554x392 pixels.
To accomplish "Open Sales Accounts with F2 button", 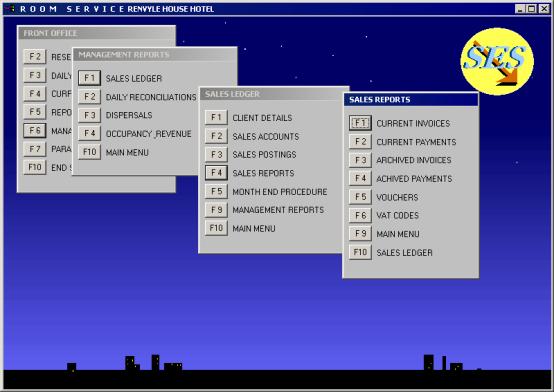I will pyautogui.click(x=216, y=136).
